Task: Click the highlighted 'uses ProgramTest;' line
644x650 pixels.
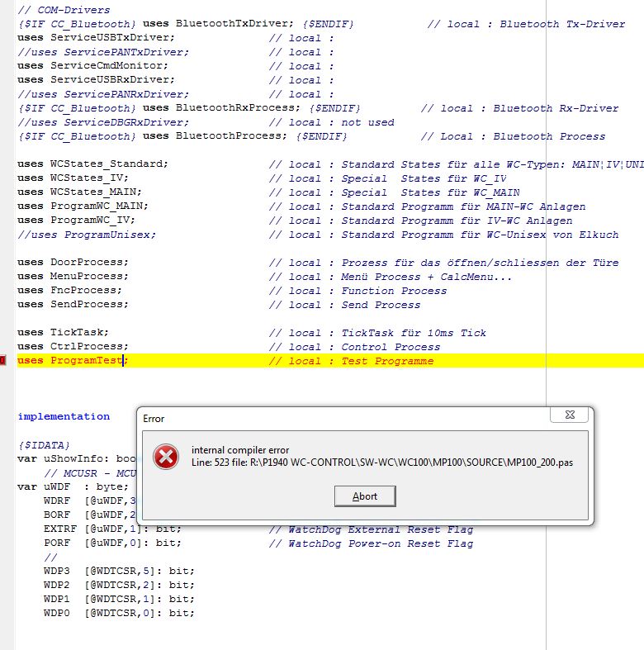Action: coord(330,361)
